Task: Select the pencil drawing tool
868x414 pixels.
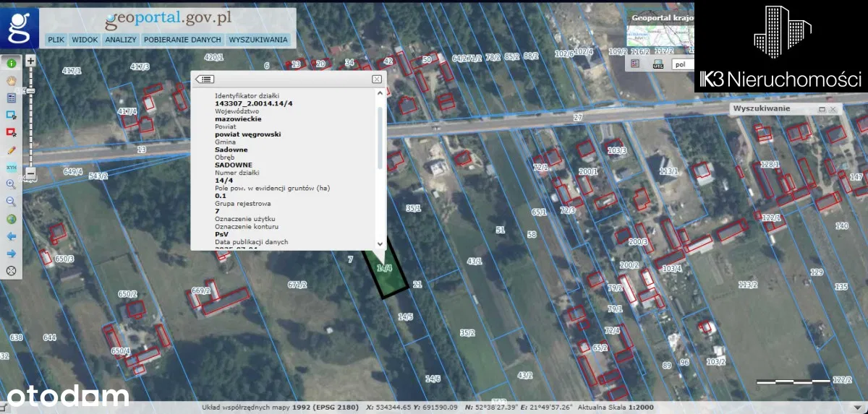Action: pyautogui.click(x=12, y=150)
